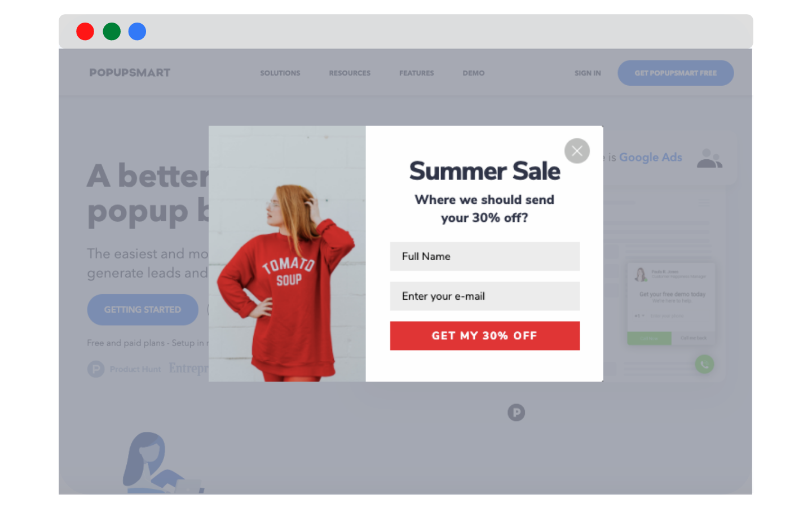Image resolution: width=812 pixels, height=508 pixels.
Task: Click the Enter your e-mail field
Action: [x=485, y=296]
